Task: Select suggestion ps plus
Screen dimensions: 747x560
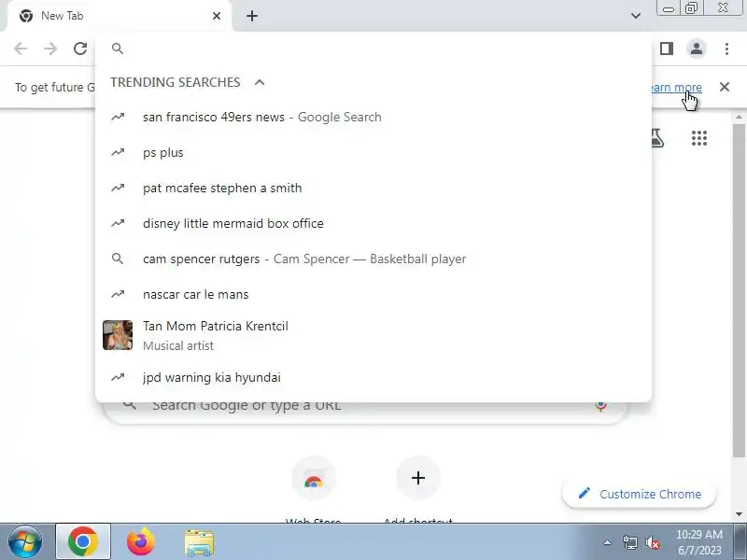Action: (373, 152)
